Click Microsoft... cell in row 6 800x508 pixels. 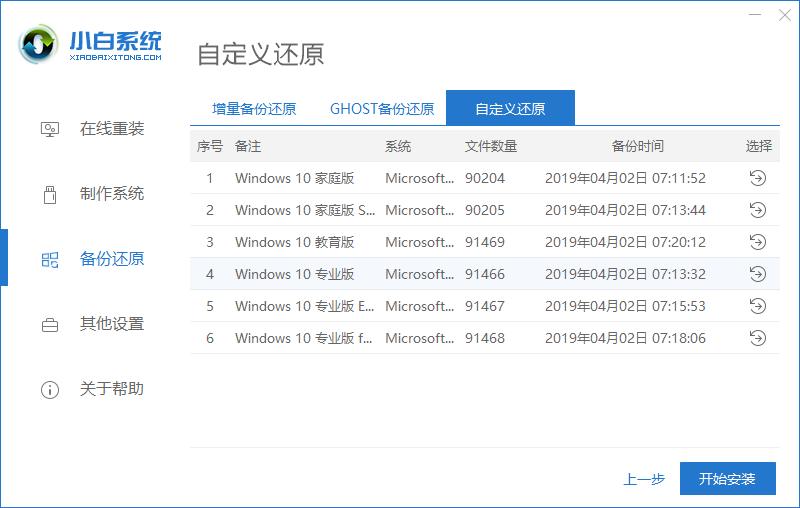419,338
